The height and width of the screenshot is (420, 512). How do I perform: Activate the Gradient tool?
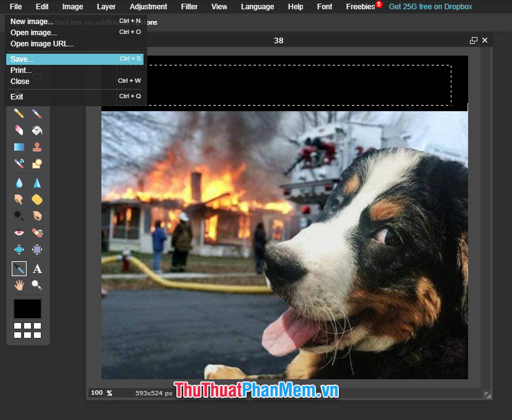(19, 147)
